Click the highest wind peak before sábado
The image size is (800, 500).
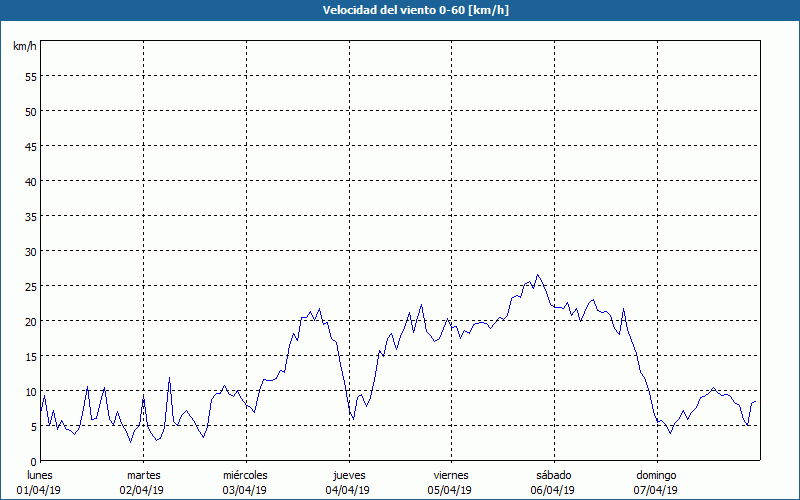[x=537, y=274]
